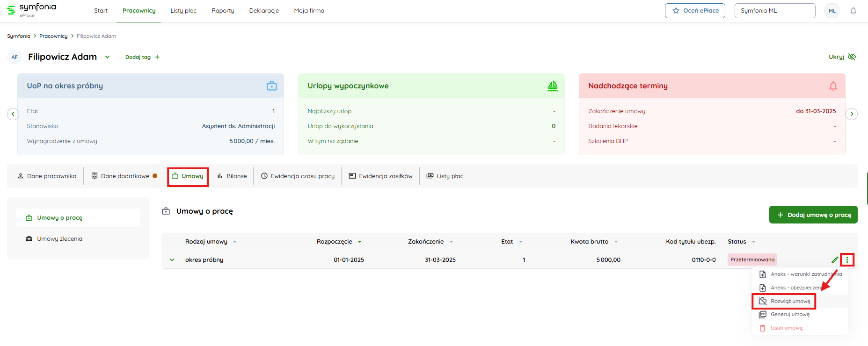Viewport: 868px width, 346px height.
Task: Click the plus icon beside Dodaj tag
Action: pyautogui.click(x=157, y=57)
